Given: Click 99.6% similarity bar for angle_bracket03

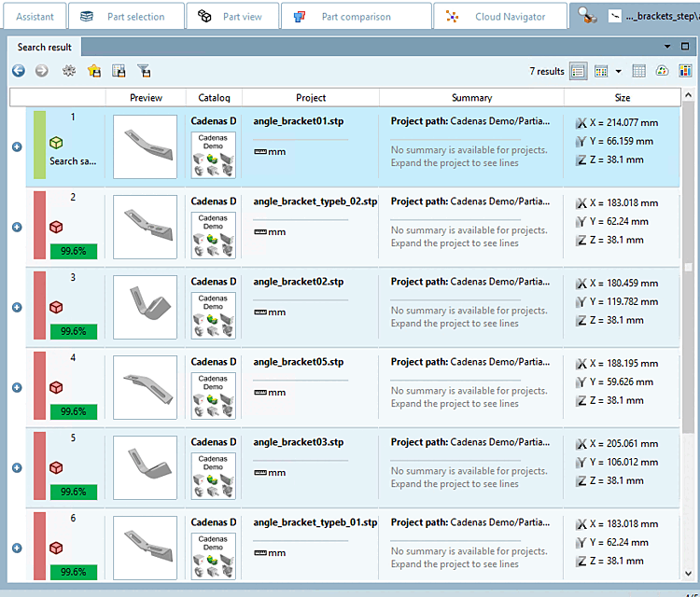Looking at the screenshot, I should click(74, 492).
